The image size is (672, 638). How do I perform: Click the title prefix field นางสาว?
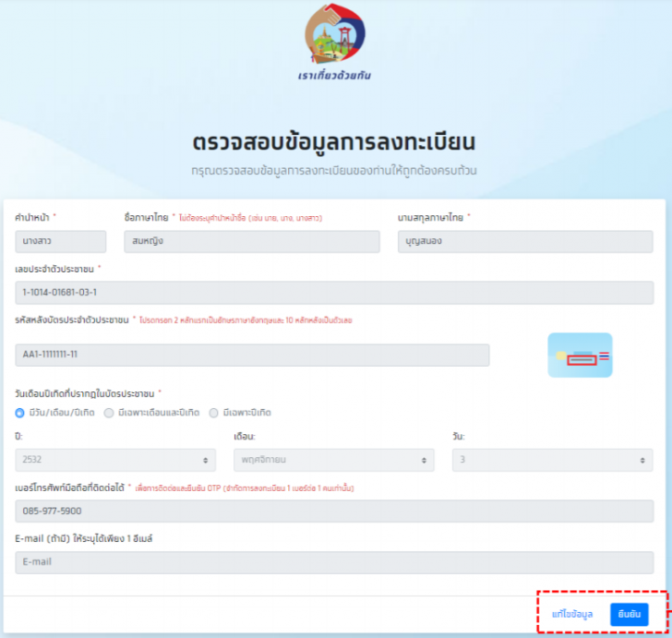pos(60,241)
